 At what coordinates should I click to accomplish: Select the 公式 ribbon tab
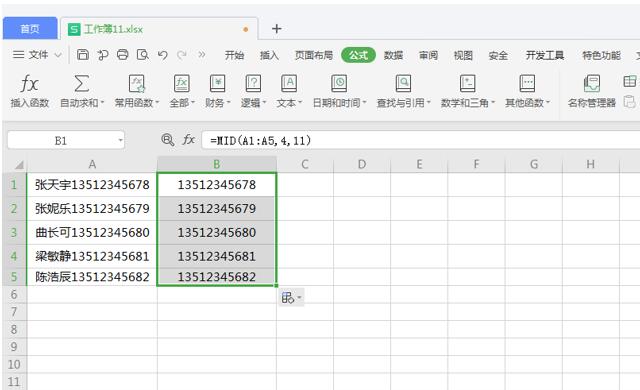[358, 55]
